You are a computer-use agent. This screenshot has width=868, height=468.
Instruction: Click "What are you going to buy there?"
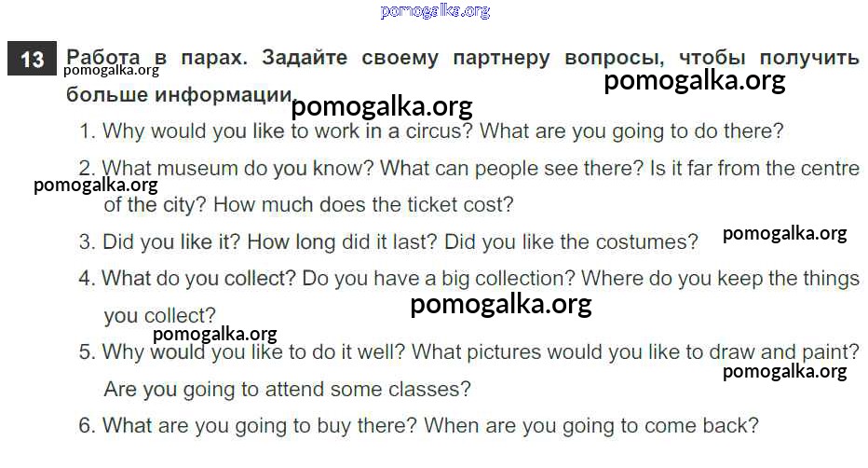click(259, 426)
